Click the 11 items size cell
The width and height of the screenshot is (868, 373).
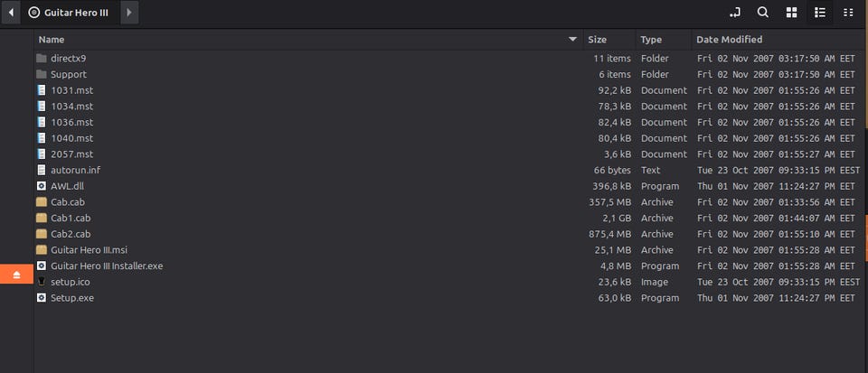[x=612, y=58]
